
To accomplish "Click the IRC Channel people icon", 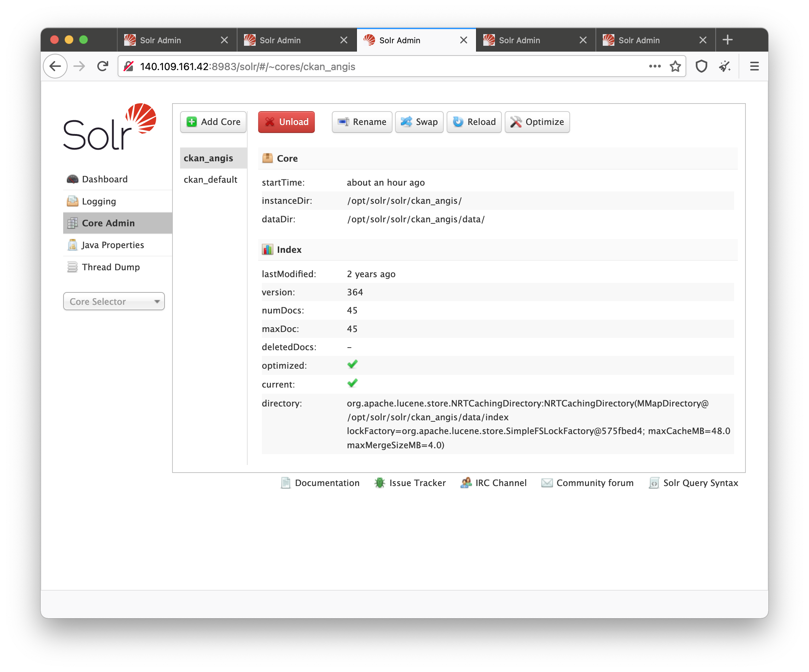I will click(x=466, y=483).
